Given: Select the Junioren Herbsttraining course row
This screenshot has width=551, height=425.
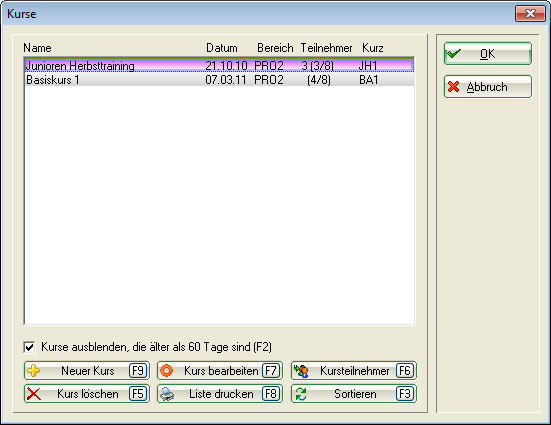Looking at the screenshot, I should point(219,65).
